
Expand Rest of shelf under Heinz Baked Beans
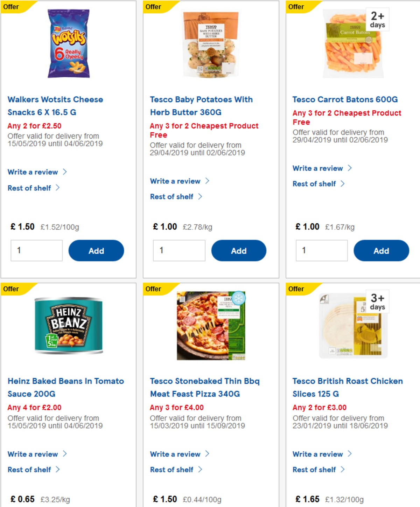(x=30, y=470)
